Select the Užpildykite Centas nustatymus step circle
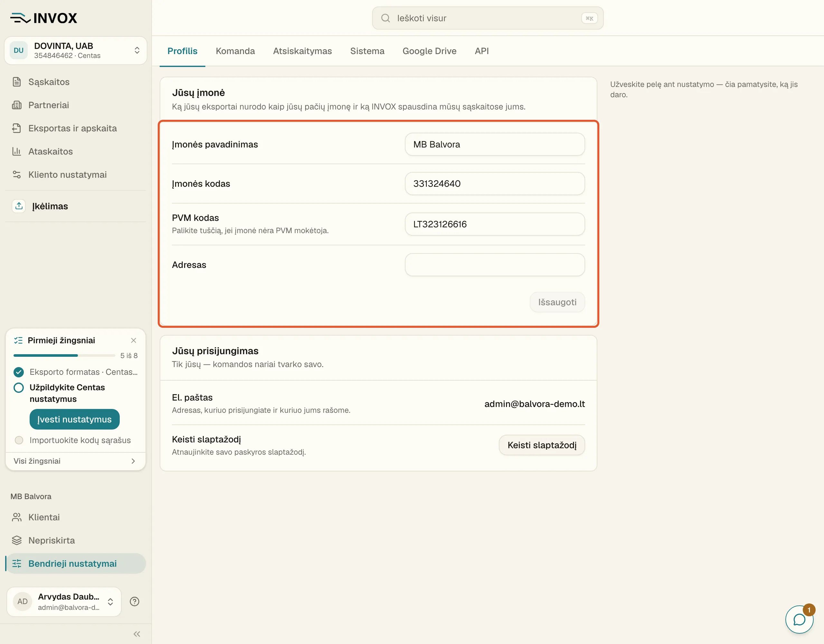The height and width of the screenshot is (644, 824). tap(18, 388)
